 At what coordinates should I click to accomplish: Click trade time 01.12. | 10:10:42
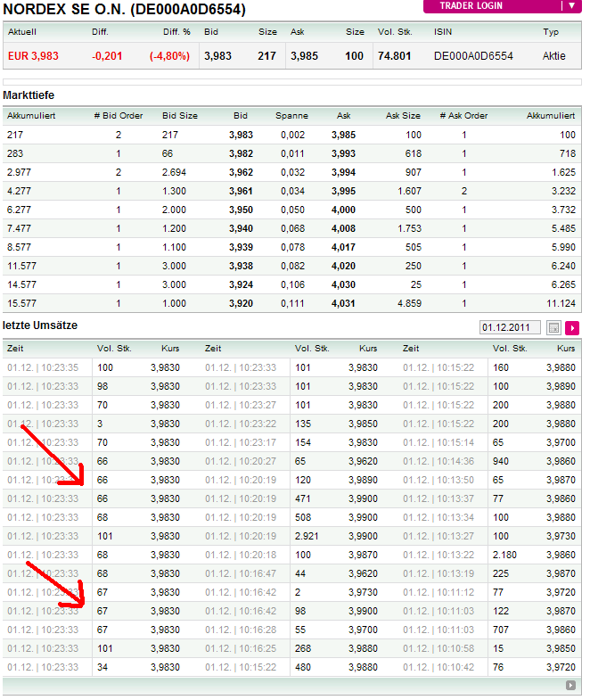[x=438, y=667]
